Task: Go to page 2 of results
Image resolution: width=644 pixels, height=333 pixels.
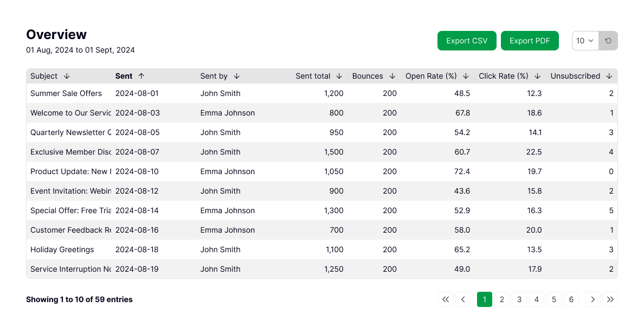Action: point(502,299)
